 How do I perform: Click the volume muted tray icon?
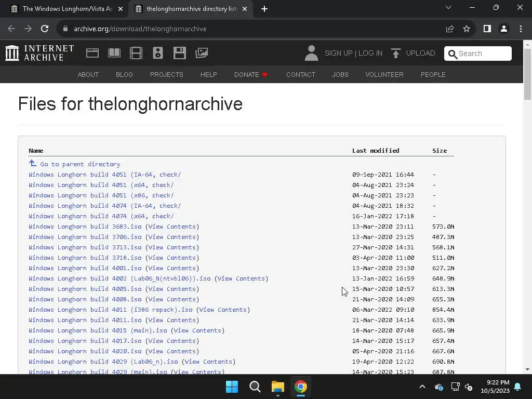coord(469,387)
